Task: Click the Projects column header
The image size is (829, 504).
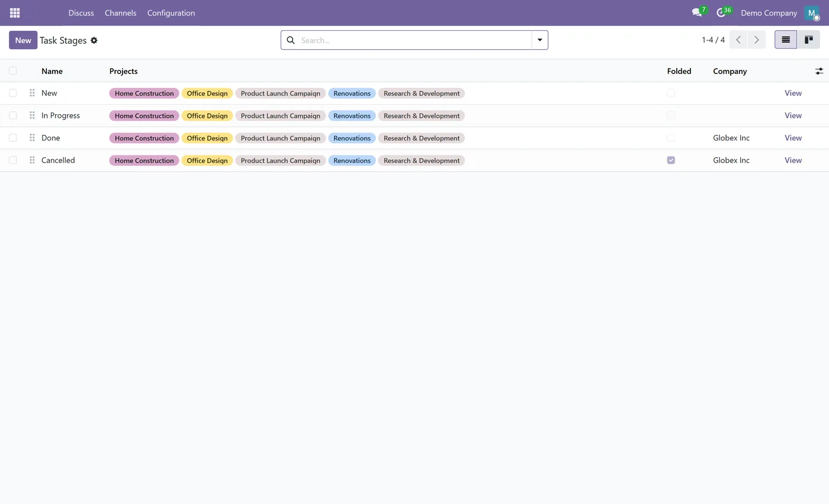Action: point(123,71)
